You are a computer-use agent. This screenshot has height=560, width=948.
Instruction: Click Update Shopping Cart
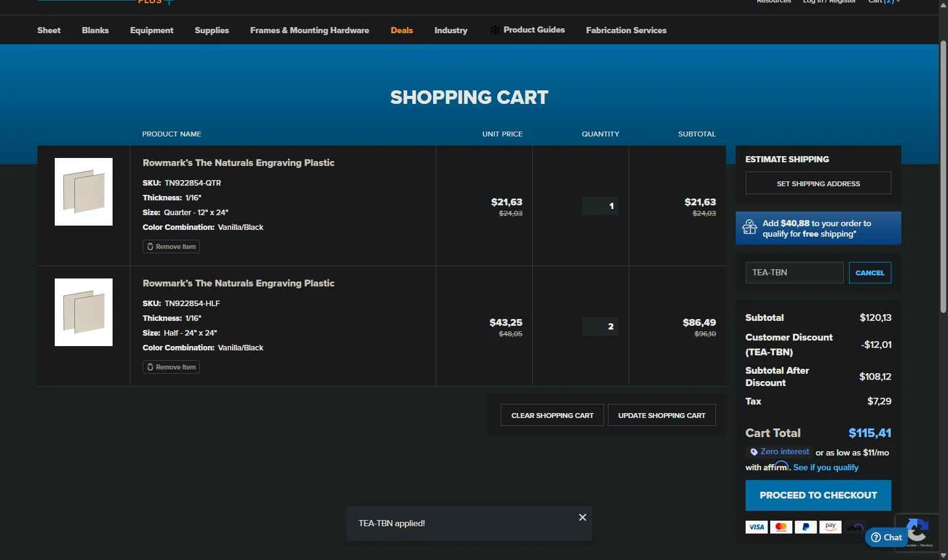(x=662, y=416)
